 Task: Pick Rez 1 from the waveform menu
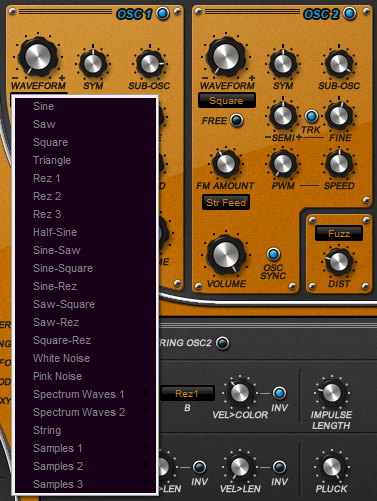[x=86, y=178]
